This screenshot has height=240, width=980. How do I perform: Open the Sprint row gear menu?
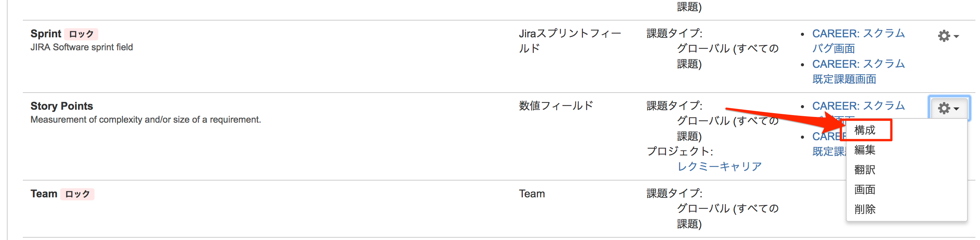point(948,36)
